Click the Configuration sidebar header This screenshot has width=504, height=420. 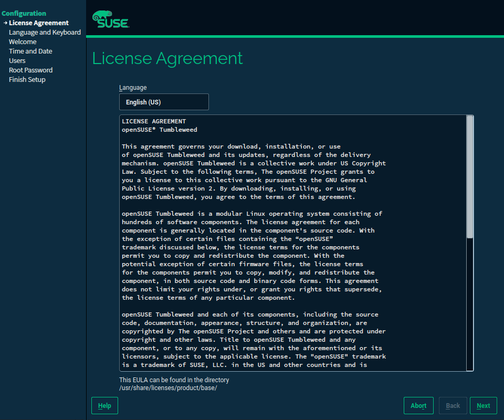coord(24,13)
